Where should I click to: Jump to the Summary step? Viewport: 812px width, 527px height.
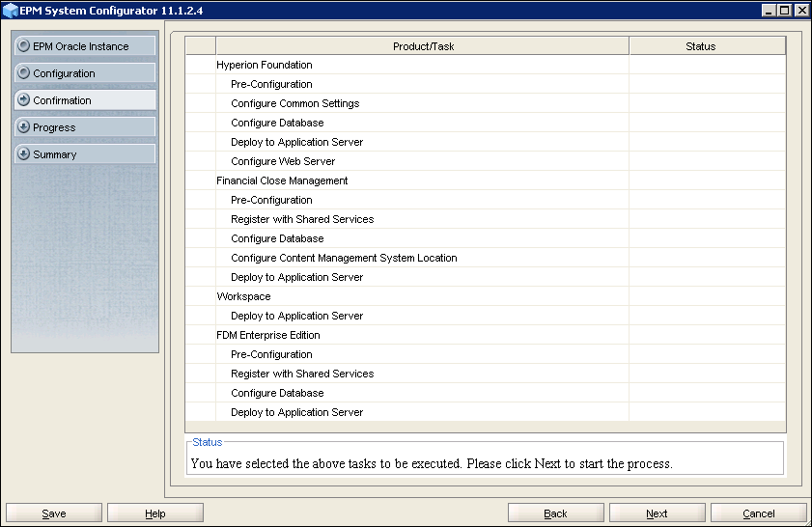pos(85,153)
